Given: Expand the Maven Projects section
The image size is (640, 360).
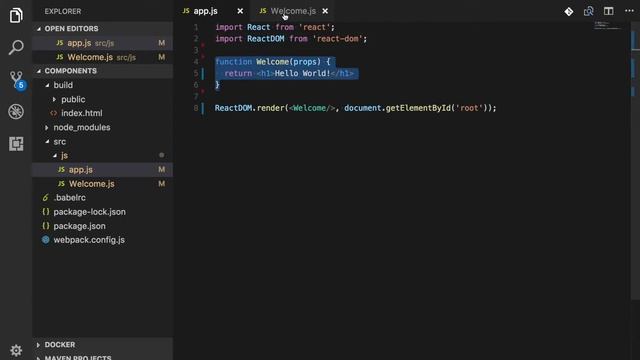Looking at the screenshot, I should [102, 357].
